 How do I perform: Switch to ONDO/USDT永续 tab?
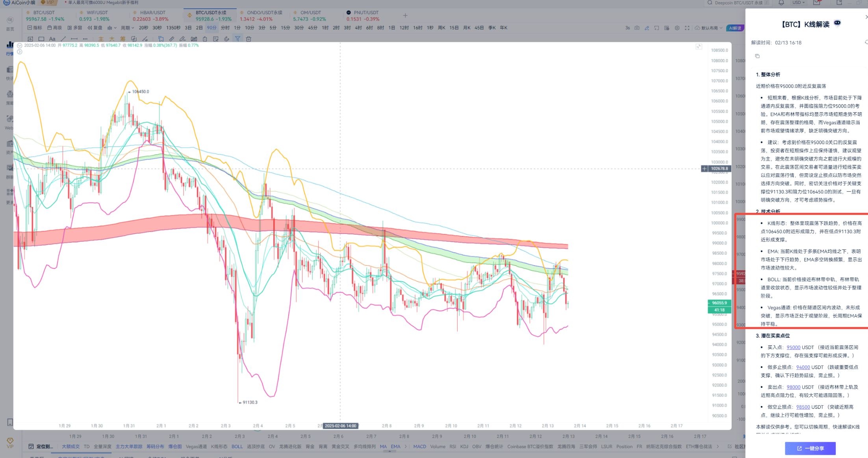point(262,16)
